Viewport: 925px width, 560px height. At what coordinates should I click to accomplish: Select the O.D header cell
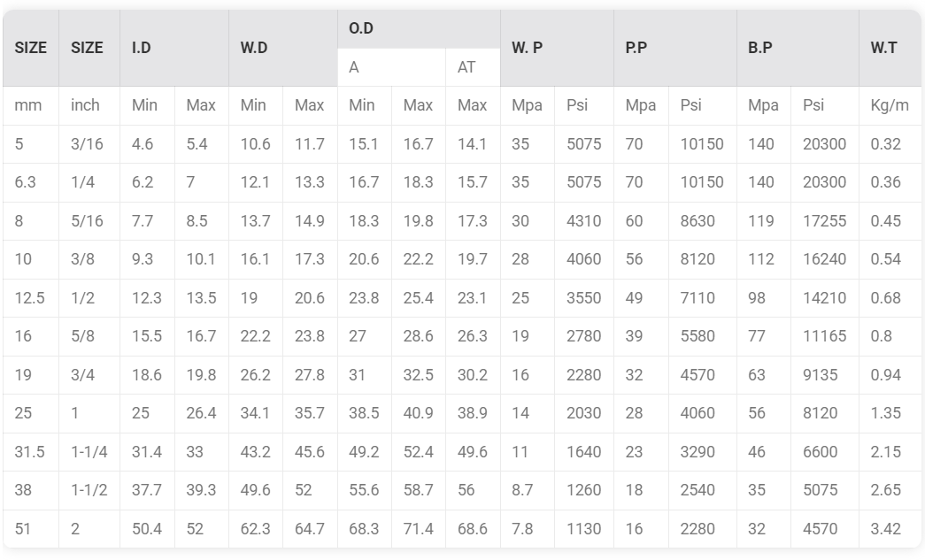pyautogui.click(x=419, y=29)
